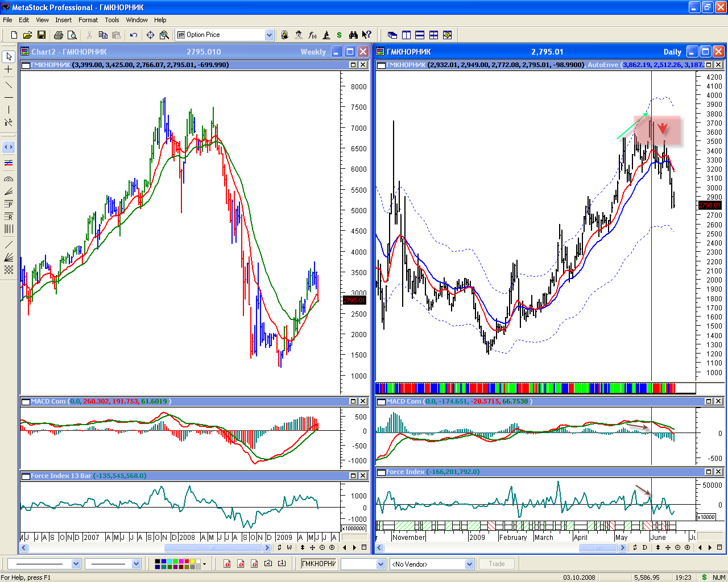Step to next security on daily chart
This screenshot has height=582, width=728.
(709, 548)
